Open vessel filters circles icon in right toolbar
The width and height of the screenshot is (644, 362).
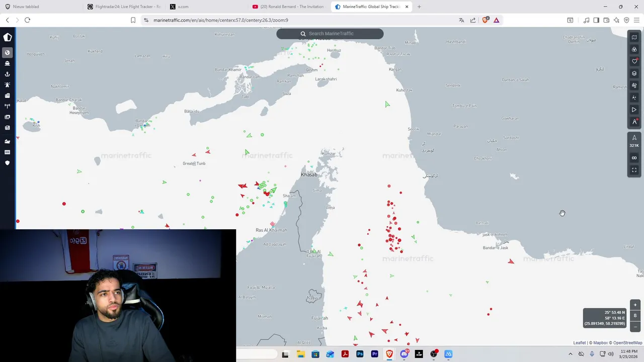tap(634, 49)
